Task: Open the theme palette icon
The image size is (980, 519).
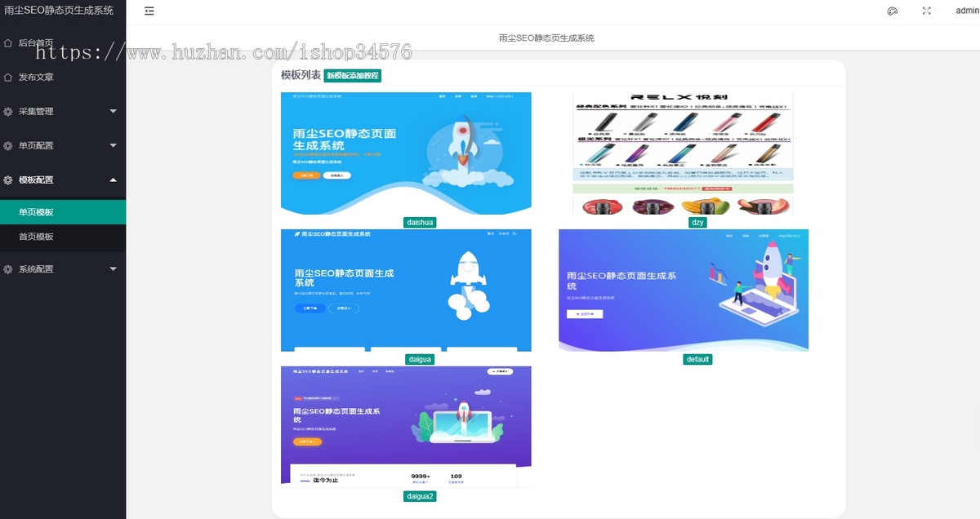Action: [893, 11]
